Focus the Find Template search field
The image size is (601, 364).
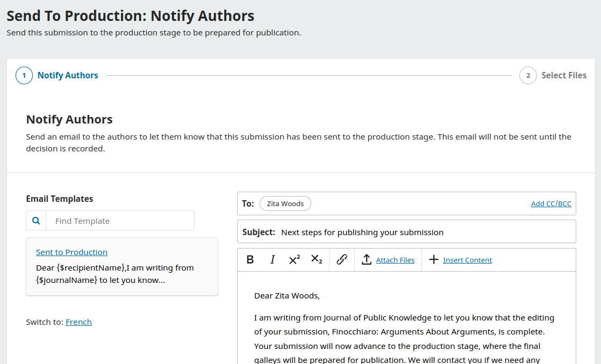pyautogui.click(x=120, y=221)
